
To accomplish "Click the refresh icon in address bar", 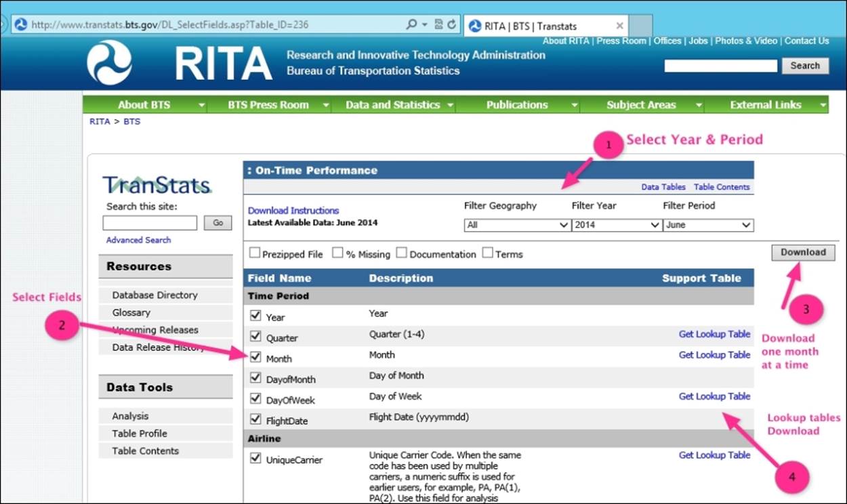I will click(x=452, y=24).
